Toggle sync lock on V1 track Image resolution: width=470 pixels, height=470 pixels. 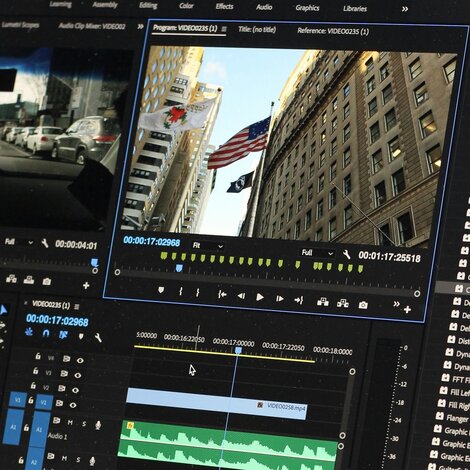click(x=59, y=403)
